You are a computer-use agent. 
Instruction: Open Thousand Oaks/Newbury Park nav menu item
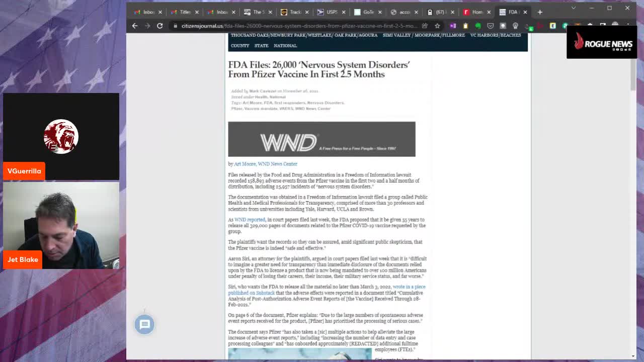tap(304, 35)
